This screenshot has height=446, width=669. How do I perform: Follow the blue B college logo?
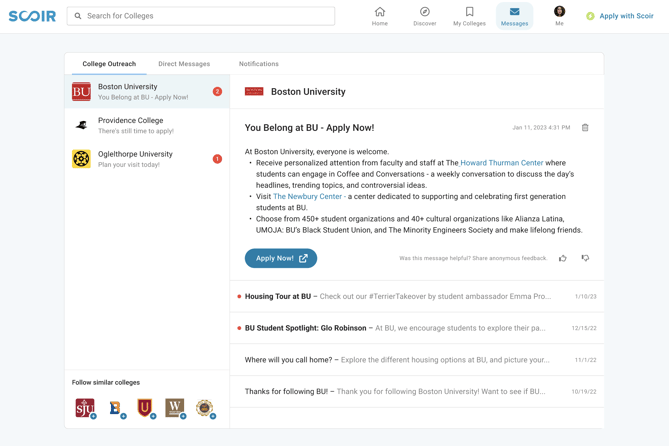(115, 408)
